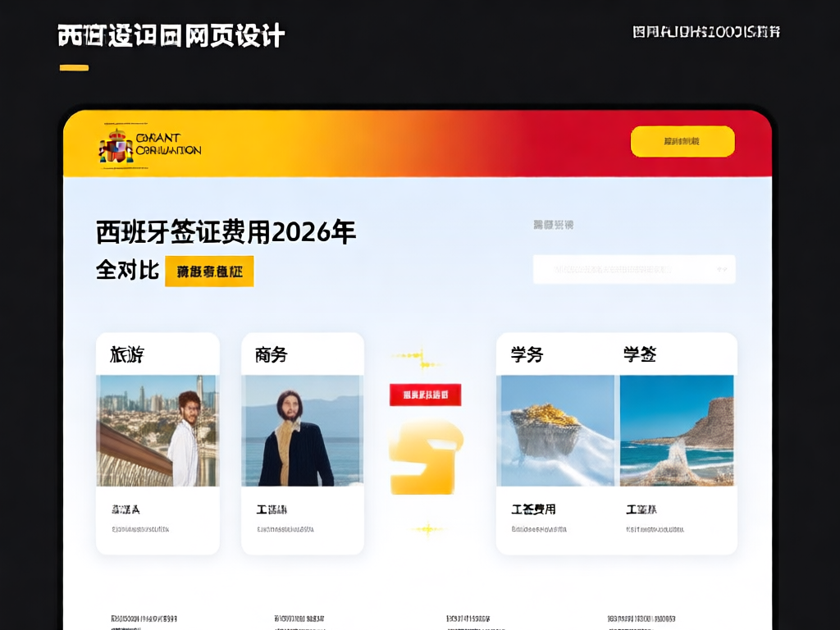Click the red label badge in the center
The image size is (840, 630).
click(x=426, y=395)
